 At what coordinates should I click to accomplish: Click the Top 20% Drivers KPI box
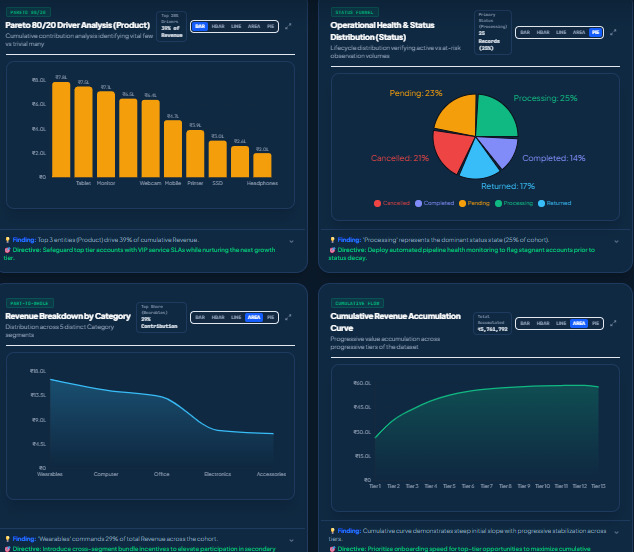[171, 26]
